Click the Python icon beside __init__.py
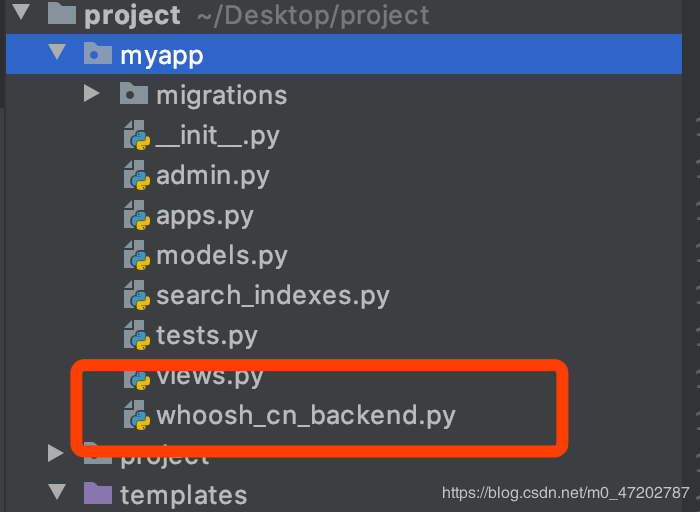The image size is (700, 512). (136, 135)
